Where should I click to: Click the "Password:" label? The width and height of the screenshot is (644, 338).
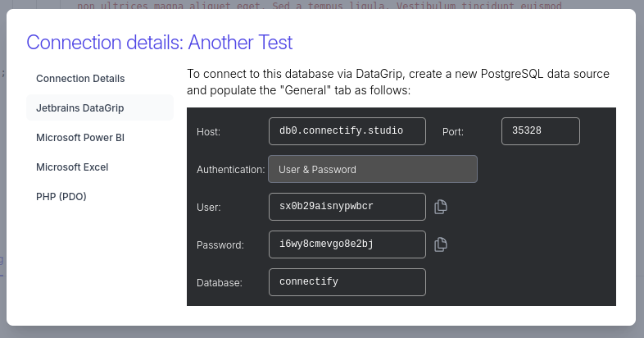point(220,245)
